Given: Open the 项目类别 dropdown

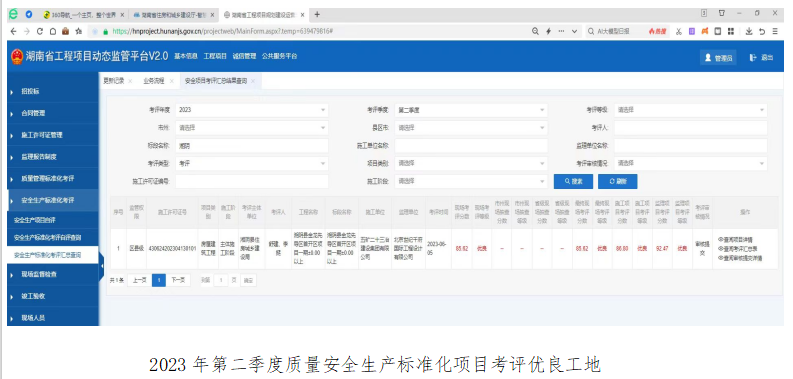Looking at the screenshot, I should point(471,163).
